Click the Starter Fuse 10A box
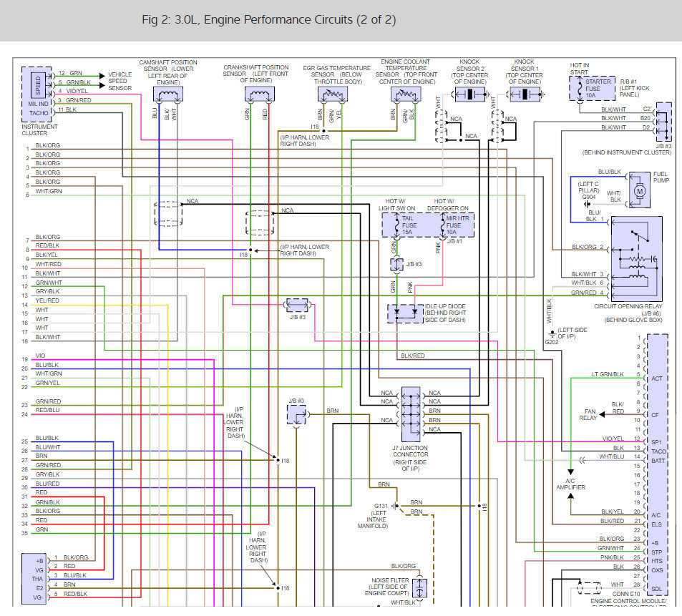Image resolution: width=682 pixels, height=616 pixels. click(592, 88)
